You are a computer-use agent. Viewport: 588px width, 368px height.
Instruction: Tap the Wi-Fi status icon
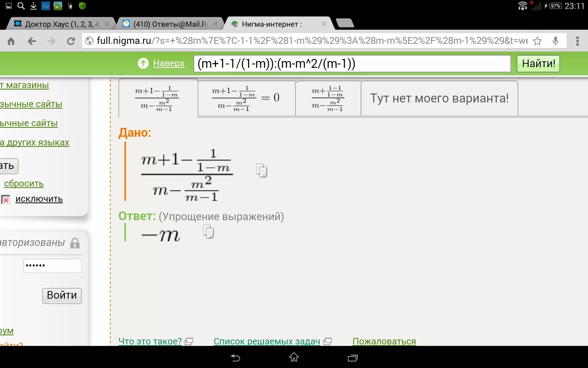pyautogui.click(x=522, y=6)
